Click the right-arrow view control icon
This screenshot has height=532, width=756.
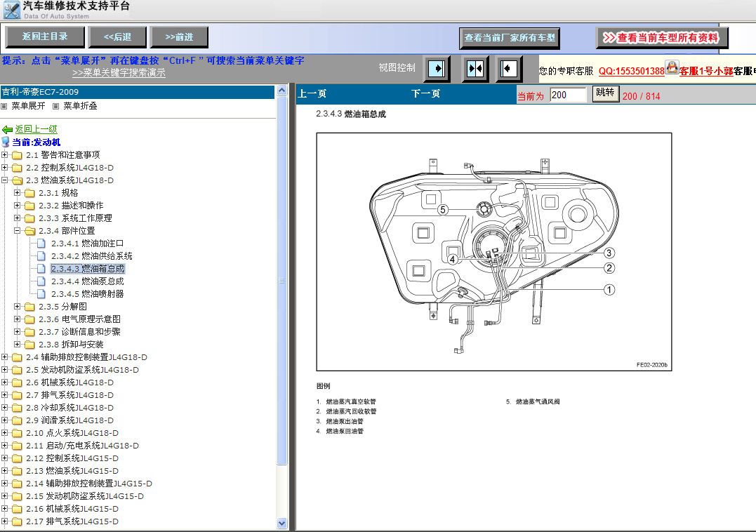click(437, 69)
